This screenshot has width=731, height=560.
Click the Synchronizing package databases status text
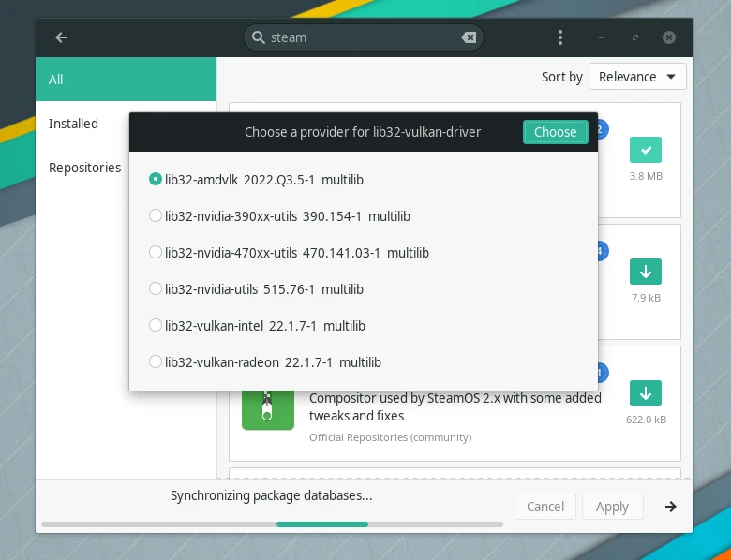(x=272, y=495)
